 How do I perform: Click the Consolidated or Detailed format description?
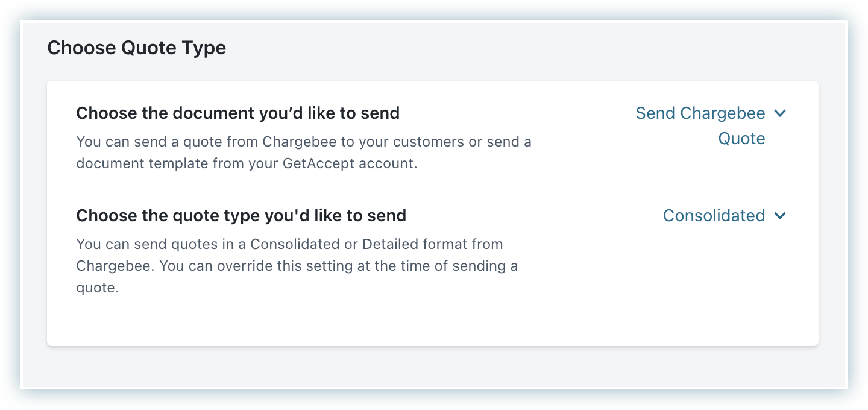297,266
